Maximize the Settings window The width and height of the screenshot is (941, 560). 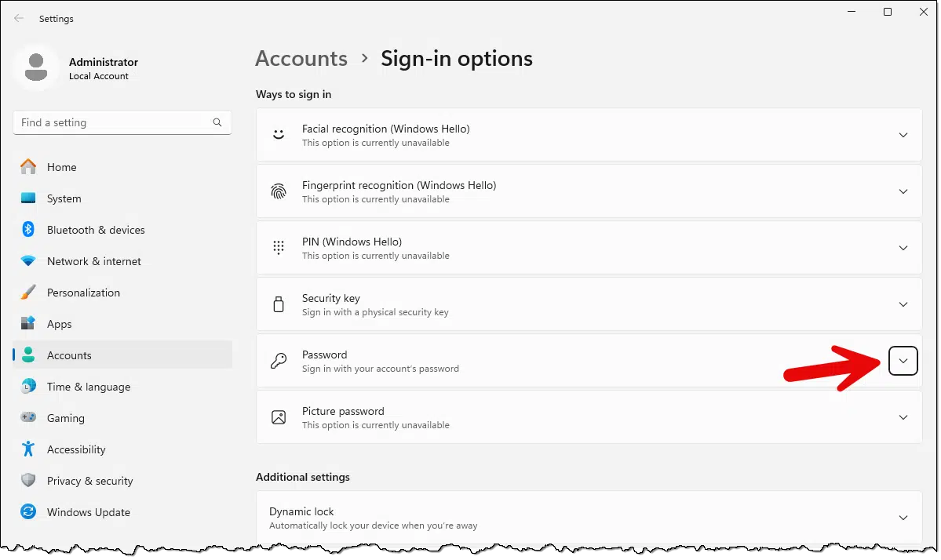[x=888, y=12]
